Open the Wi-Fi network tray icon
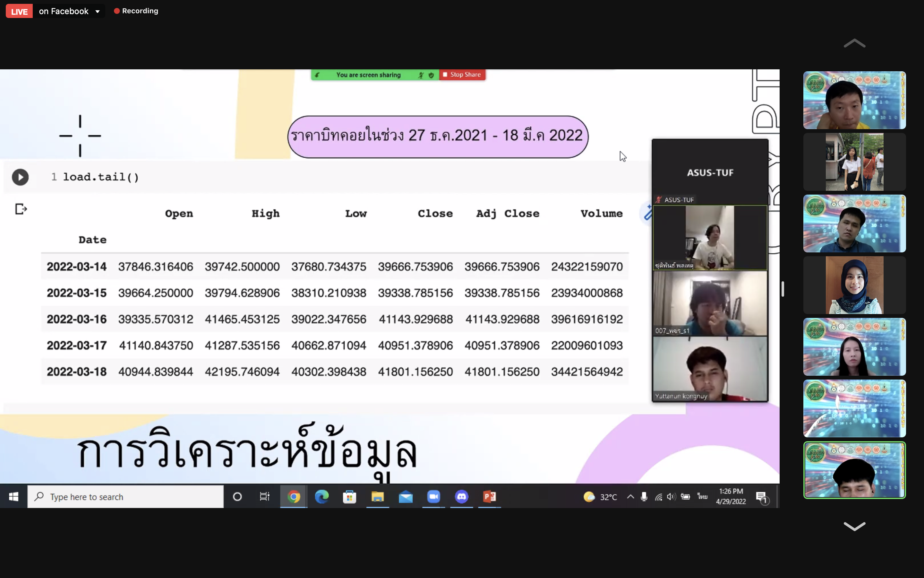Viewport: 924px width, 578px height. click(658, 497)
